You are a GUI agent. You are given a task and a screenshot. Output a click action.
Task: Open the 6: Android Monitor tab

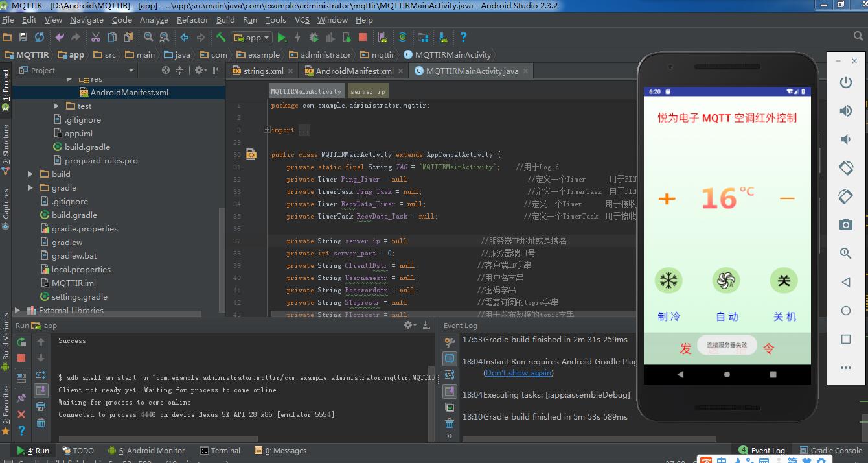point(146,450)
